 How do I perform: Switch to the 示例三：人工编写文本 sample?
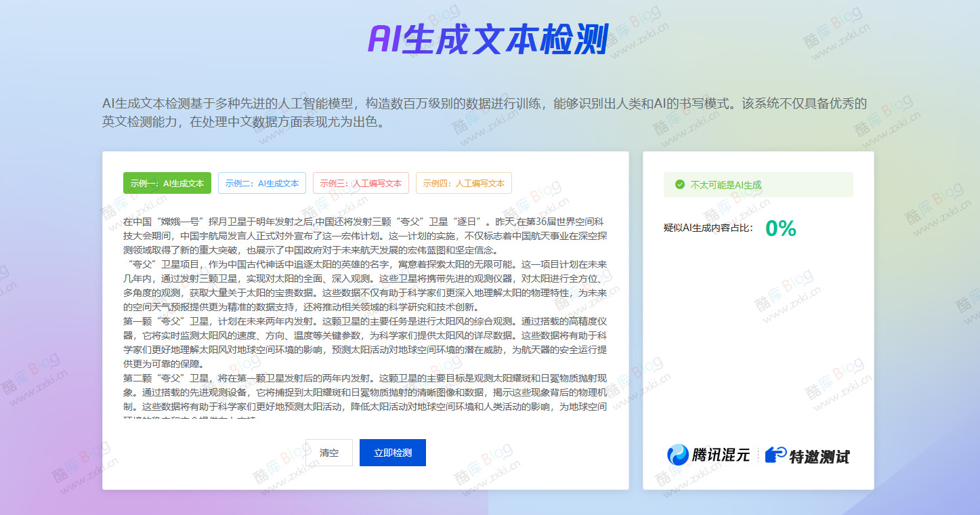click(362, 183)
